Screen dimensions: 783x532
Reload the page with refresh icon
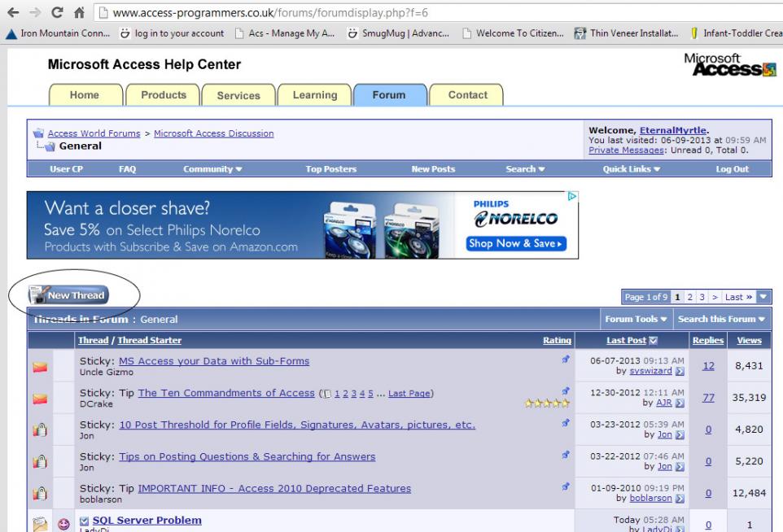58,12
